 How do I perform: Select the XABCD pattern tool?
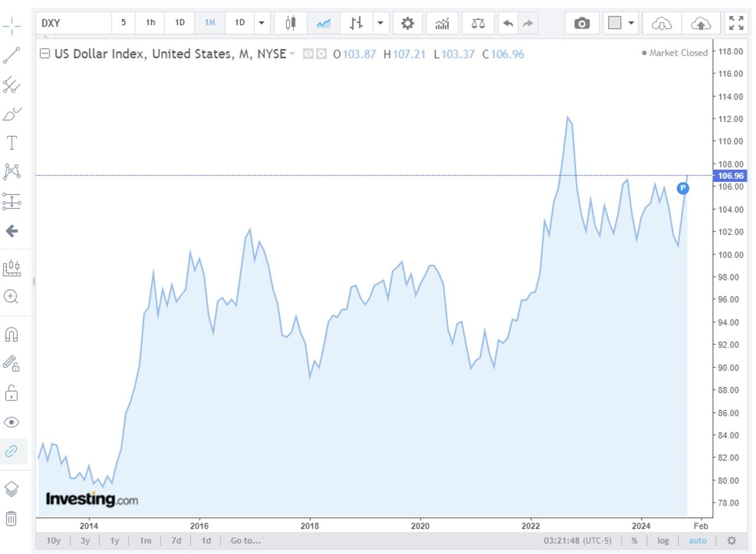point(12,172)
